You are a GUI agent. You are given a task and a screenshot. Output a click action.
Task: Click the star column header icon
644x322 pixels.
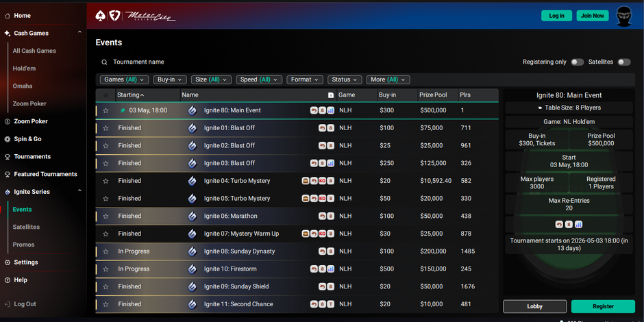(106, 95)
